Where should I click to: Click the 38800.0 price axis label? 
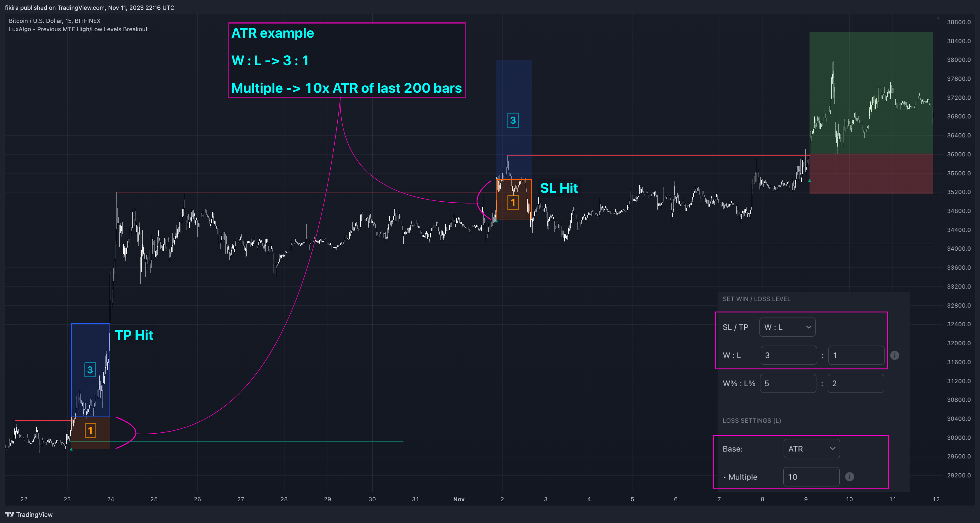(959, 22)
